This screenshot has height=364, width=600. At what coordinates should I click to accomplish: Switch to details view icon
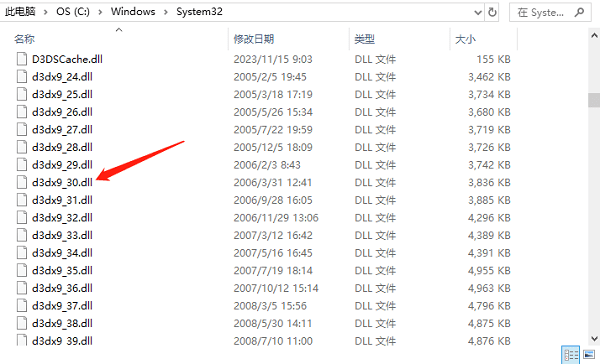571,355
